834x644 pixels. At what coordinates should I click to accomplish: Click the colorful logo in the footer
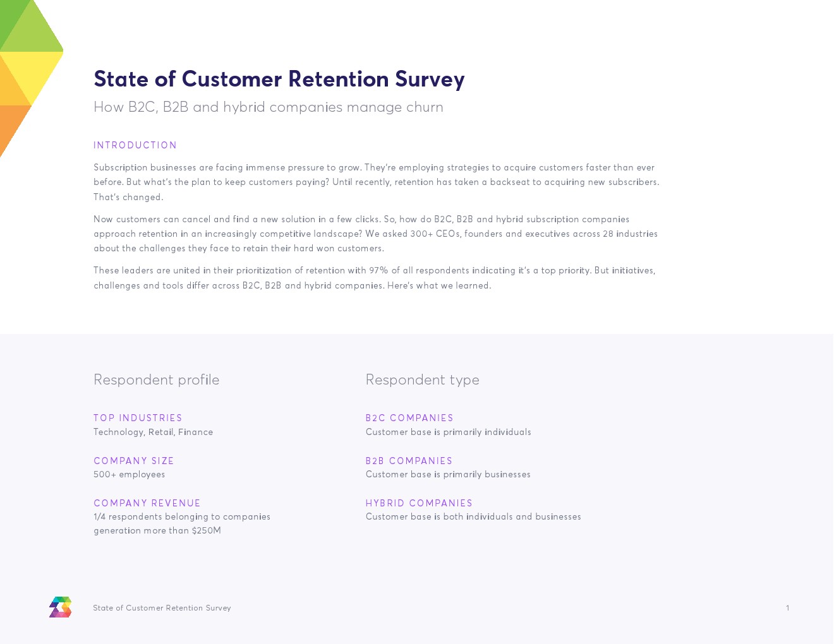point(61,607)
